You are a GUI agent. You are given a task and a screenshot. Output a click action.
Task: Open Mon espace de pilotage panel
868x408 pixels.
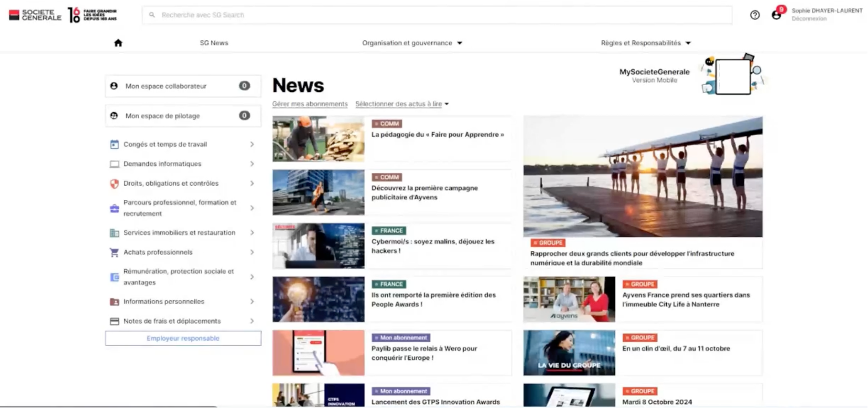coord(183,116)
